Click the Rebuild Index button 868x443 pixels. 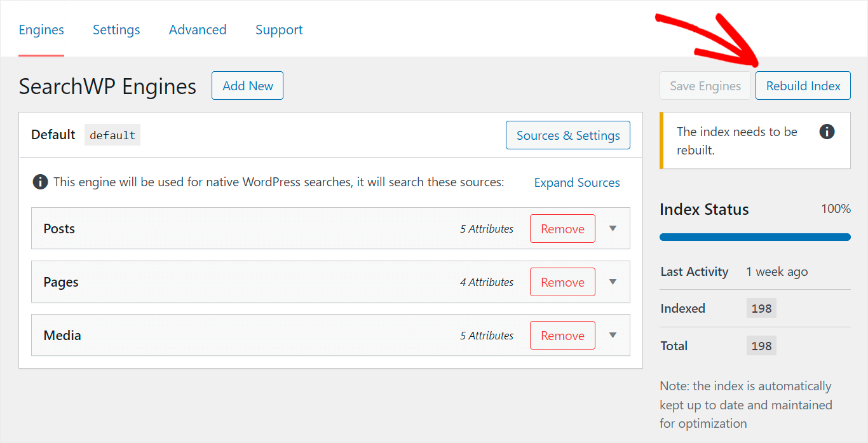click(x=803, y=86)
